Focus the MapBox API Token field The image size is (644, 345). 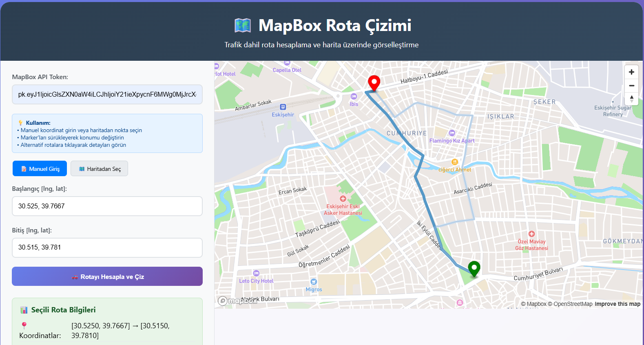(x=107, y=95)
